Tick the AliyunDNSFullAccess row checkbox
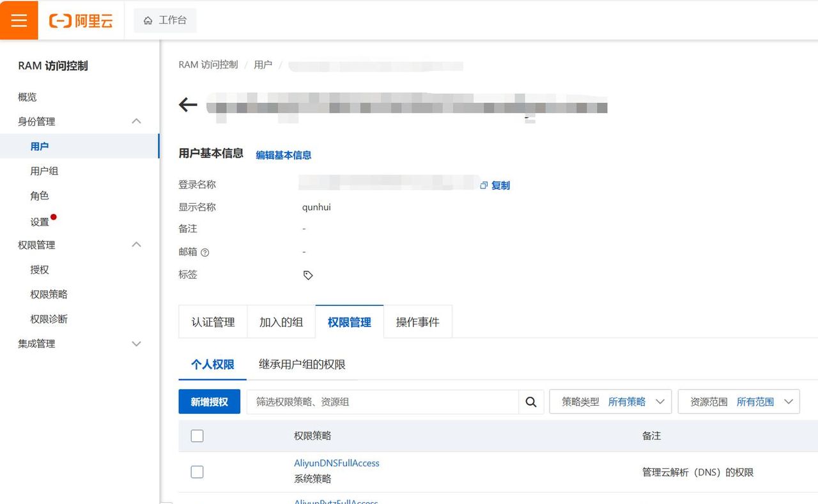Viewport: 818px width, 504px height. [197, 472]
